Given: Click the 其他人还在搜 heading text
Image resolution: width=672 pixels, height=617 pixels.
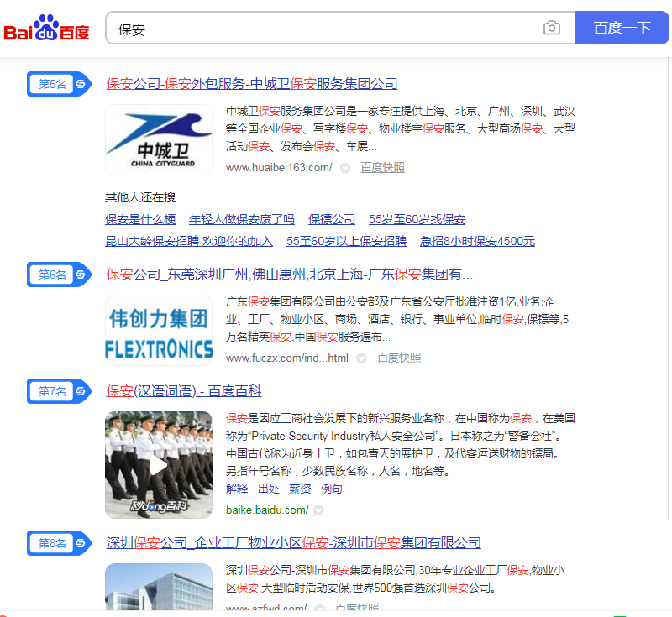Looking at the screenshot, I should pos(140,197).
